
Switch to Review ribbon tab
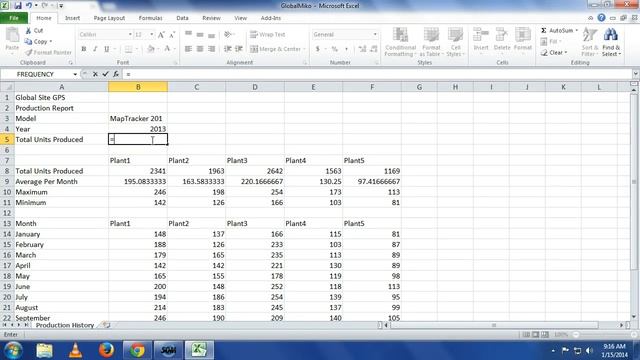tap(211, 18)
